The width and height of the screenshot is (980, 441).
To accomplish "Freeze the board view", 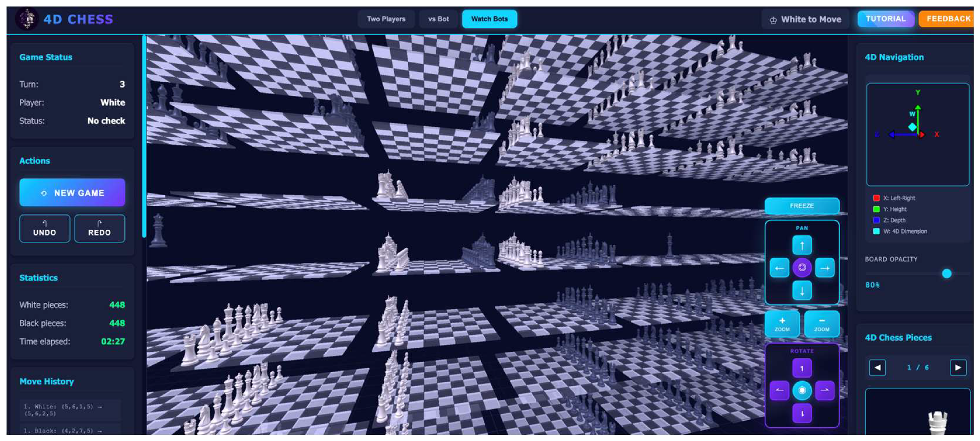I will pos(802,206).
